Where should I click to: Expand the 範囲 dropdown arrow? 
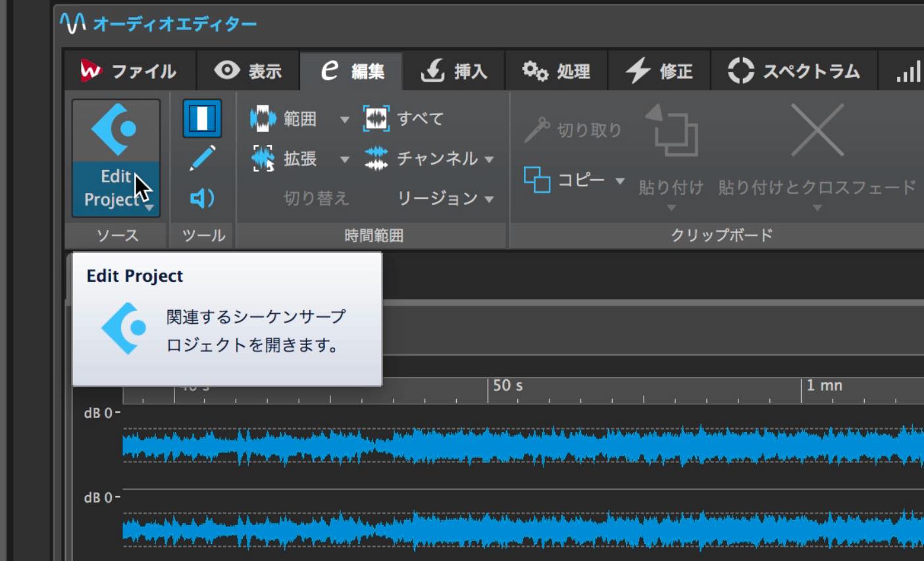pos(344,120)
